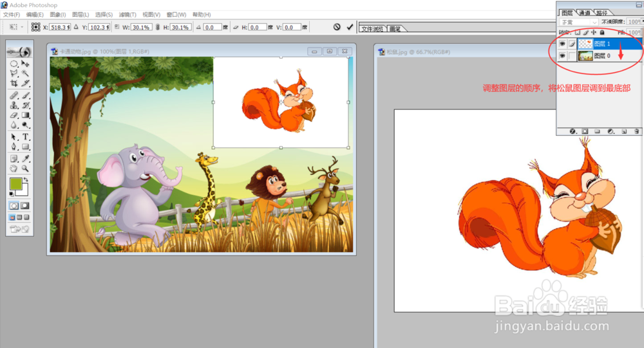Swap foreground and background colors
Screen dimensions: 644x348
click(x=26, y=179)
